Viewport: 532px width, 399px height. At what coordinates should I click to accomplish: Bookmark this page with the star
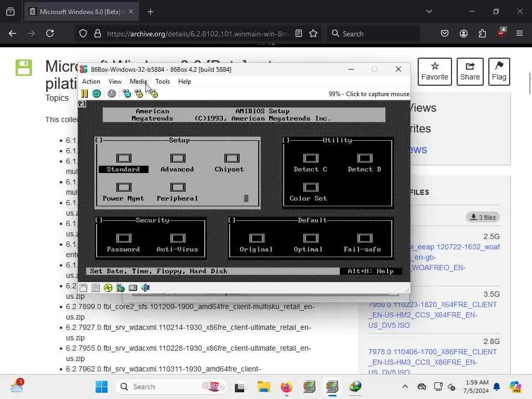click(313, 34)
